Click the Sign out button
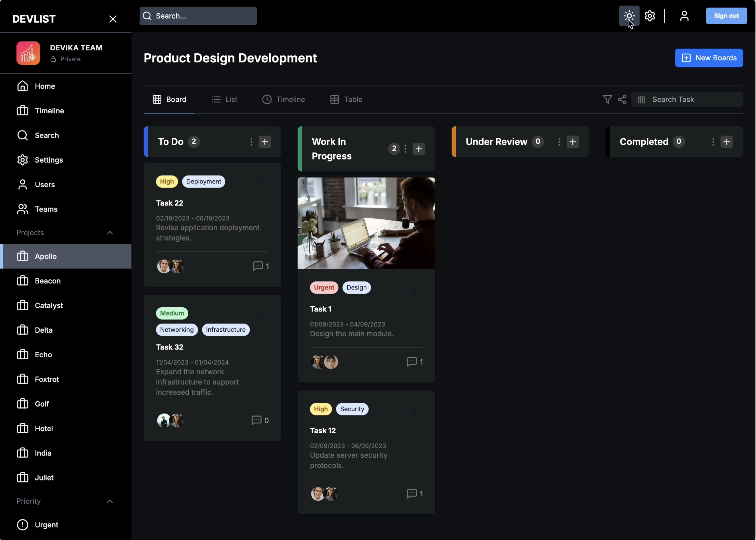This screenshot has height=540, width=756. (726, 16)
